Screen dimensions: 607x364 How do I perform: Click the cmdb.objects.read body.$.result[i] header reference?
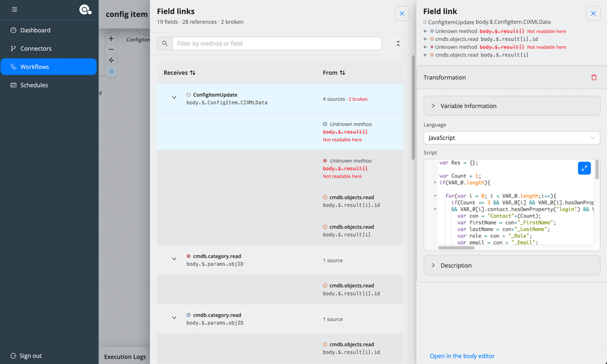(476, 55)
